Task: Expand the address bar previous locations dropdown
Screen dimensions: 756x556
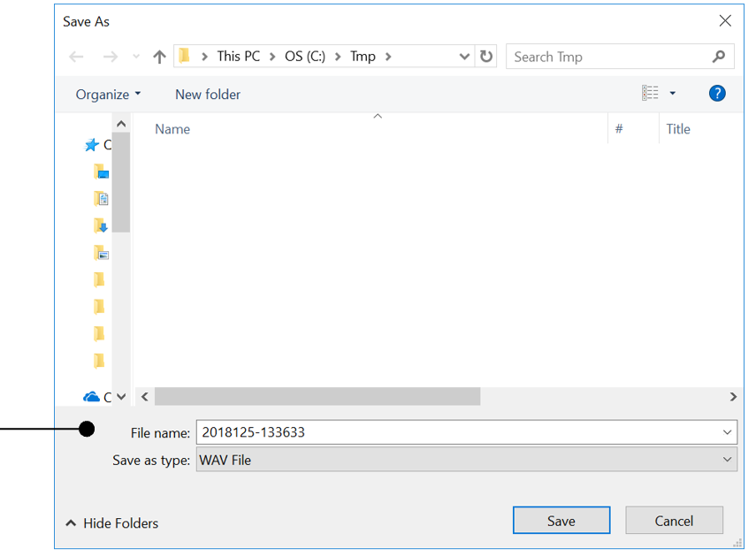Action: pos(464,57)
